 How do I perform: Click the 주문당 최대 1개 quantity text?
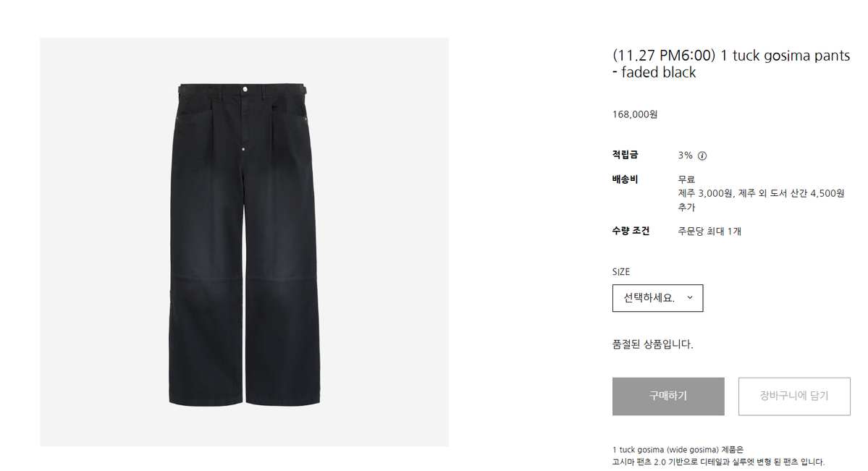pyautogui.click(x=709, y=232)
